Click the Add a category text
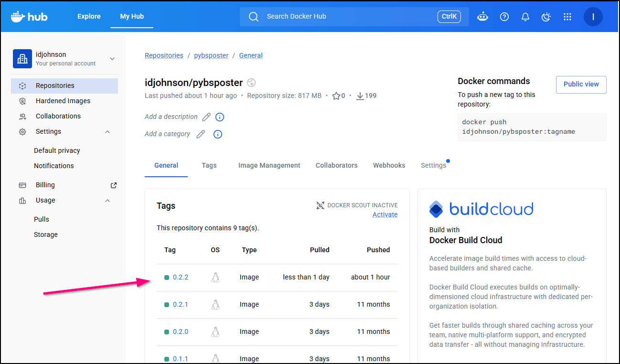Image resolution: width=620 pixels, height=364 pixels. click(x=167, y=134)
